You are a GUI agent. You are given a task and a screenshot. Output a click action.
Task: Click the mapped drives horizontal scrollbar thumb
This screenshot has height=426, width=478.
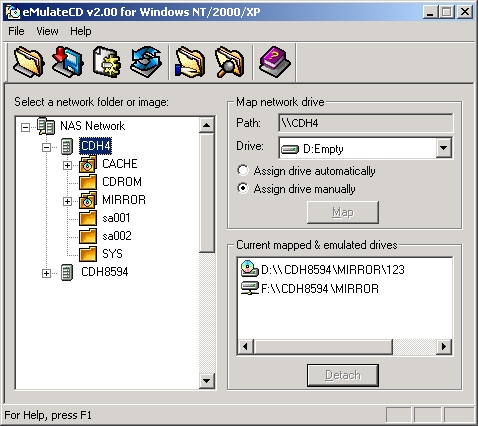point(323,347)
